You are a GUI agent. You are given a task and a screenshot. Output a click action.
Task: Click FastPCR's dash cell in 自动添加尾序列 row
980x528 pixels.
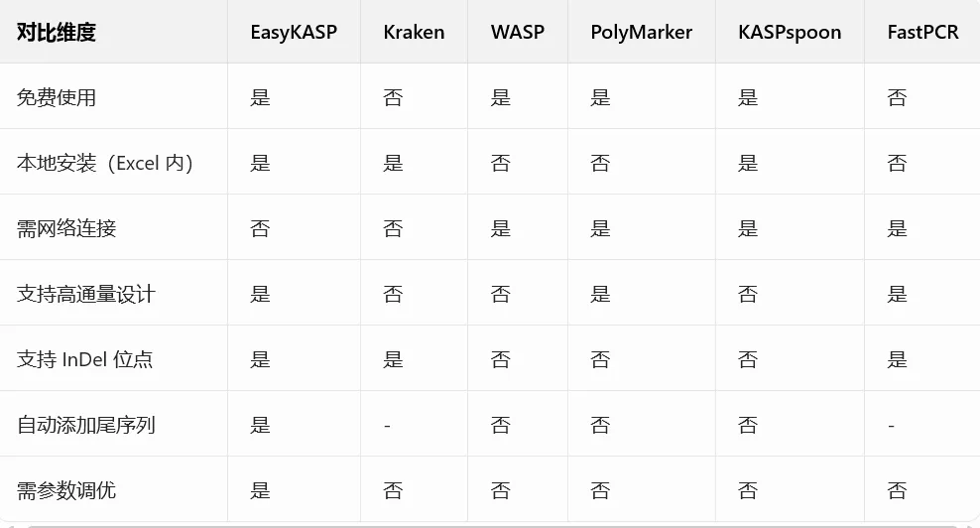(x=892, y=426)
